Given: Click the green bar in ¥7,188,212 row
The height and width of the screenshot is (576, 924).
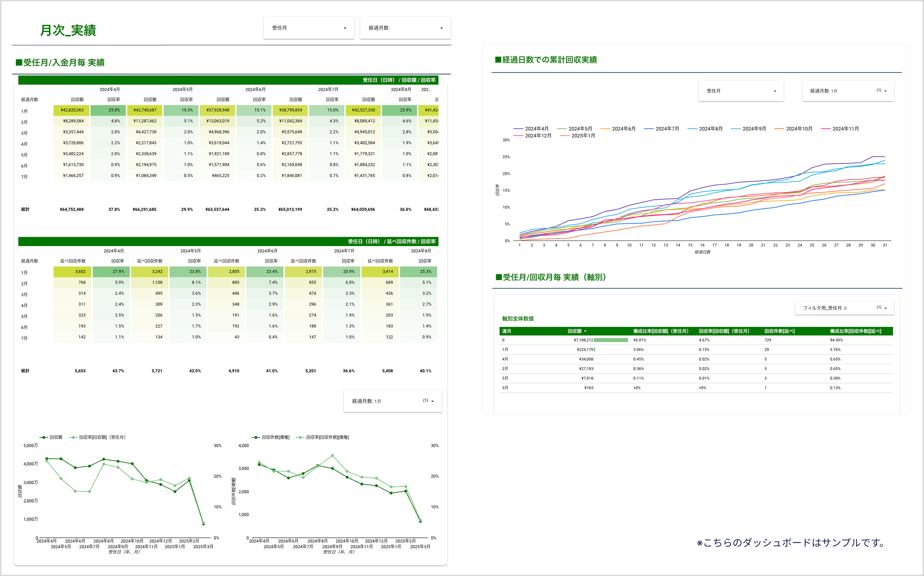Looking at the screenshot, I should [611, 340].
